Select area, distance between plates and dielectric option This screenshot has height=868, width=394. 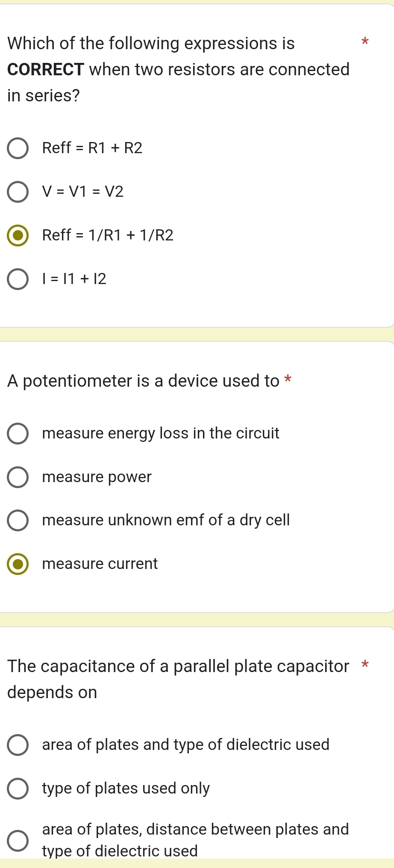tap(17, 839)
